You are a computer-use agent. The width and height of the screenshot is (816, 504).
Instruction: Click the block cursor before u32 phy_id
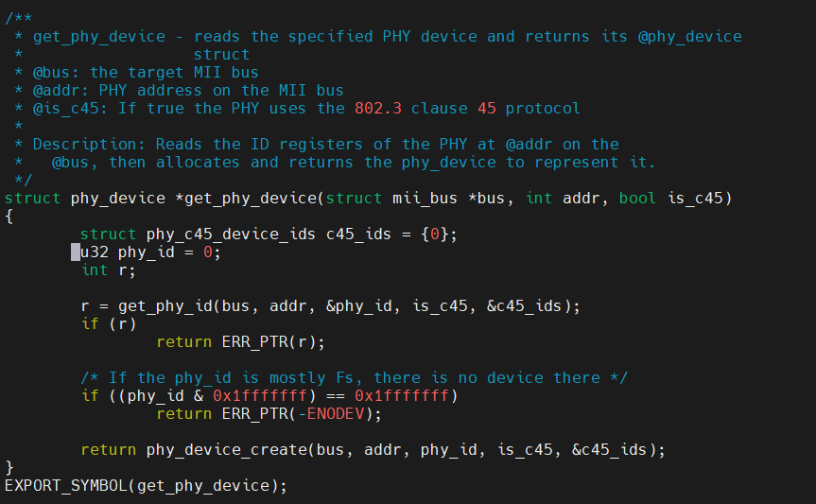point(76,252)
